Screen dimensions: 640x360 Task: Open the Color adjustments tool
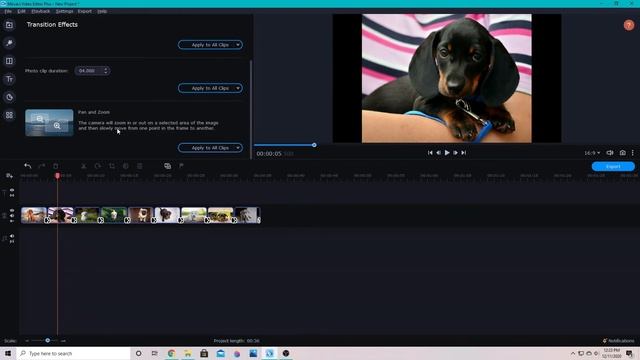pos(126,166)
